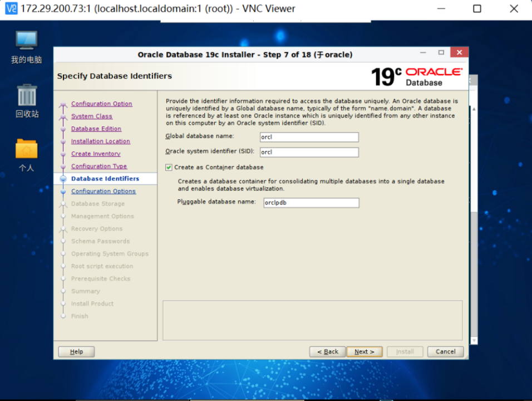Image resolution: width=532 pixels, height=401 pixels.
Task: Click the Back button
Action: point(327,351)
